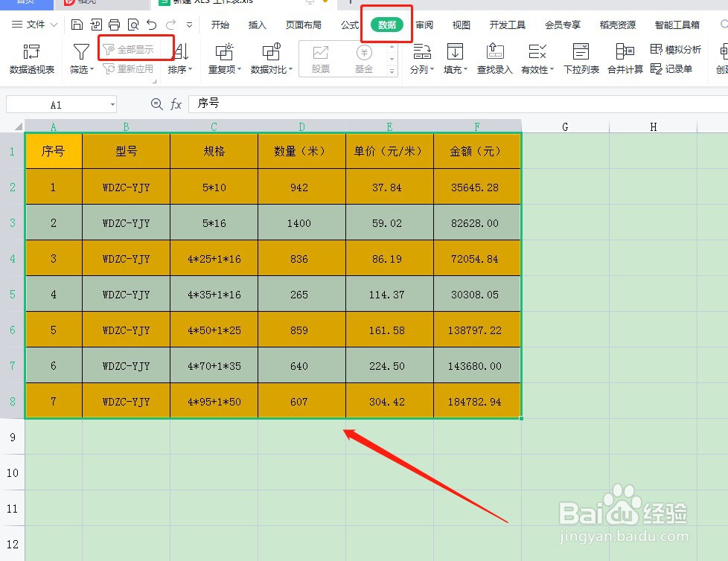728x561 pixels.
Task: Switch to the 会员专享 tab
Action: pos(563,25)
